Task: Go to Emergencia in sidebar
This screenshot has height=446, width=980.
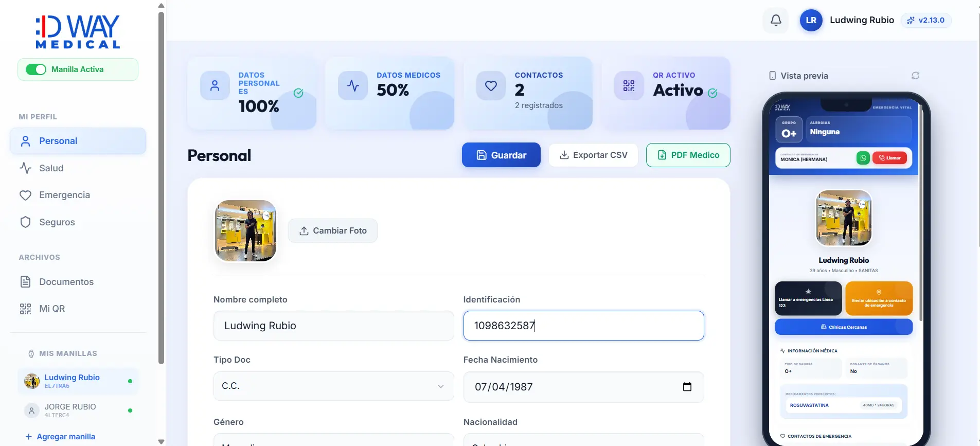Action: pos(64,195)
